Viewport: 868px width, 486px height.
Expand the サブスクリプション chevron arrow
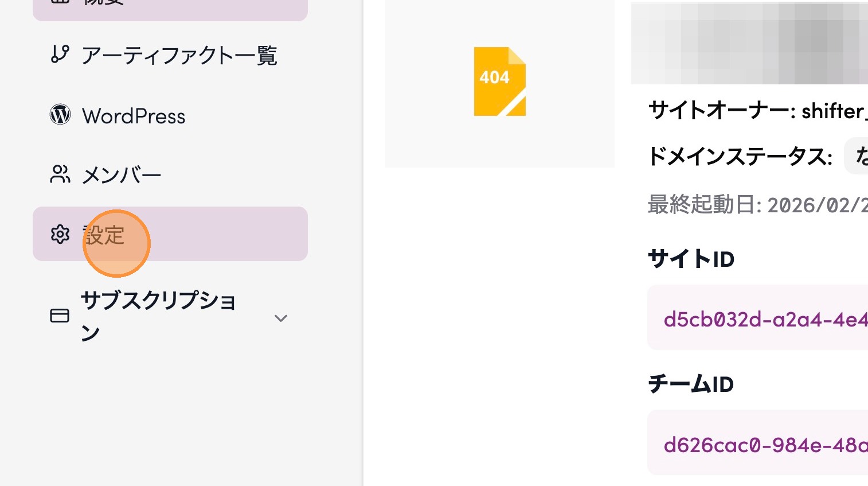280,318
